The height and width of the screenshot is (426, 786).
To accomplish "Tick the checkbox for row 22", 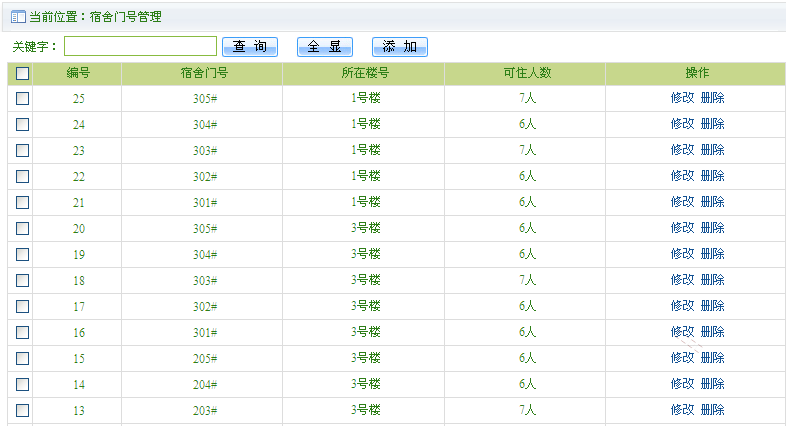I will (x=23, y=176).
